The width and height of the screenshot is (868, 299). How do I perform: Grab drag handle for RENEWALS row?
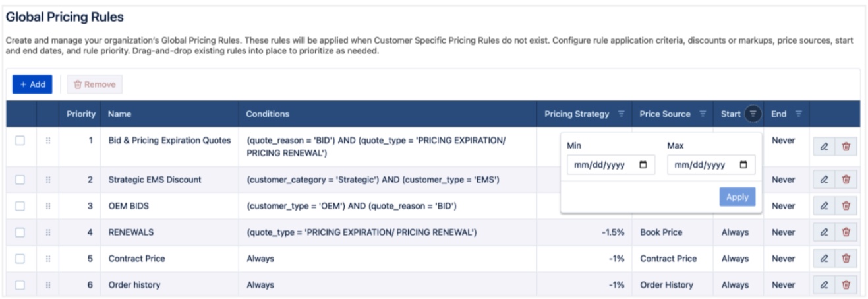click(48, 232)
